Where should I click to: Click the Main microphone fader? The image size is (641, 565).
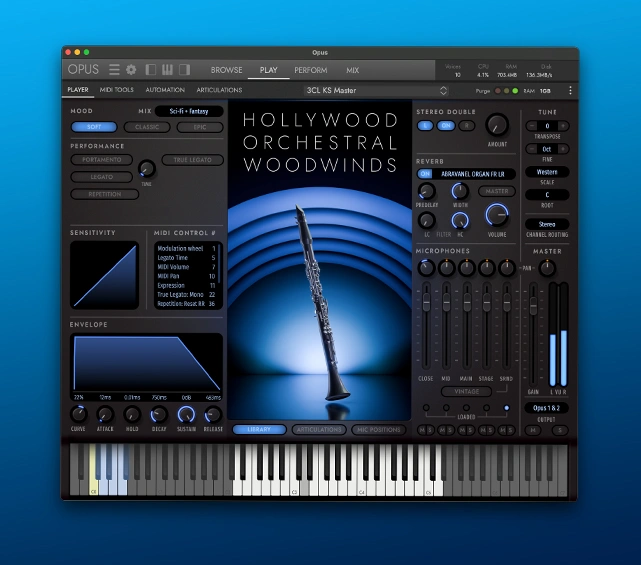tap(466, 303)
